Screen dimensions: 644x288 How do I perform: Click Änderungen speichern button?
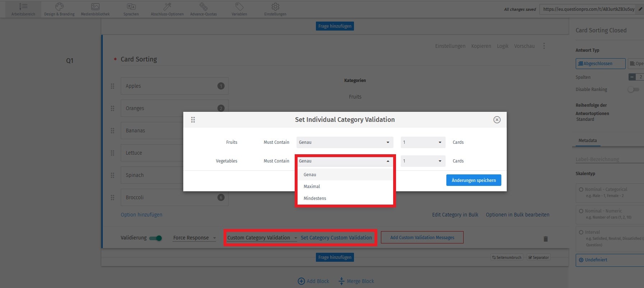pos(474,180)
